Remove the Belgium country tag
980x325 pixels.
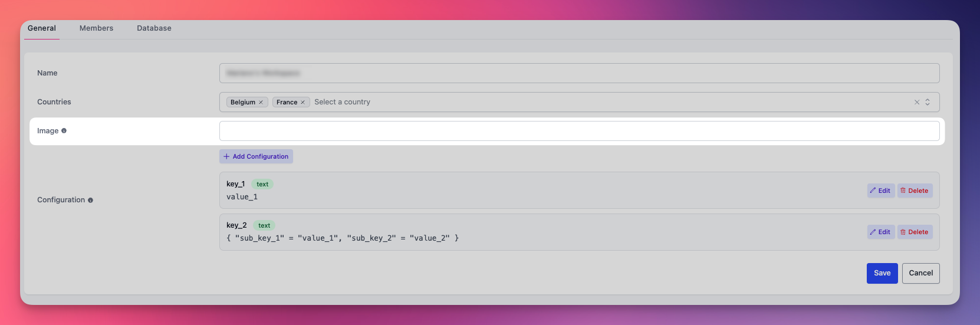261,103
